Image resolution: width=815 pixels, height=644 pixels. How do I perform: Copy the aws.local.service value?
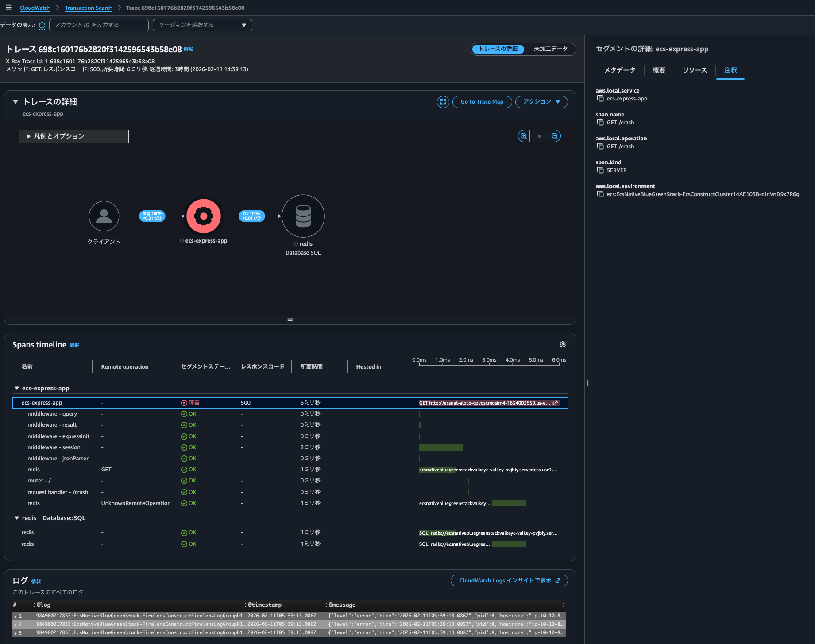[600, 99]
